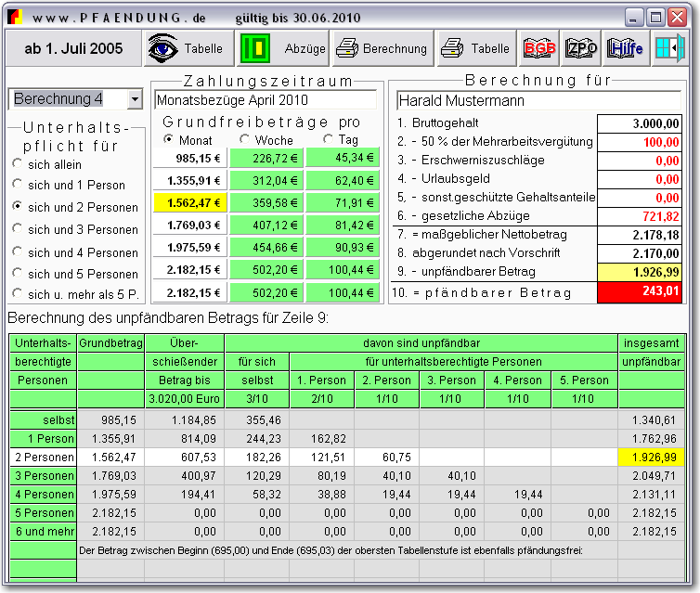Edit the Erschwerniszuschläge value field
The image size is (700, 593).
640,161
